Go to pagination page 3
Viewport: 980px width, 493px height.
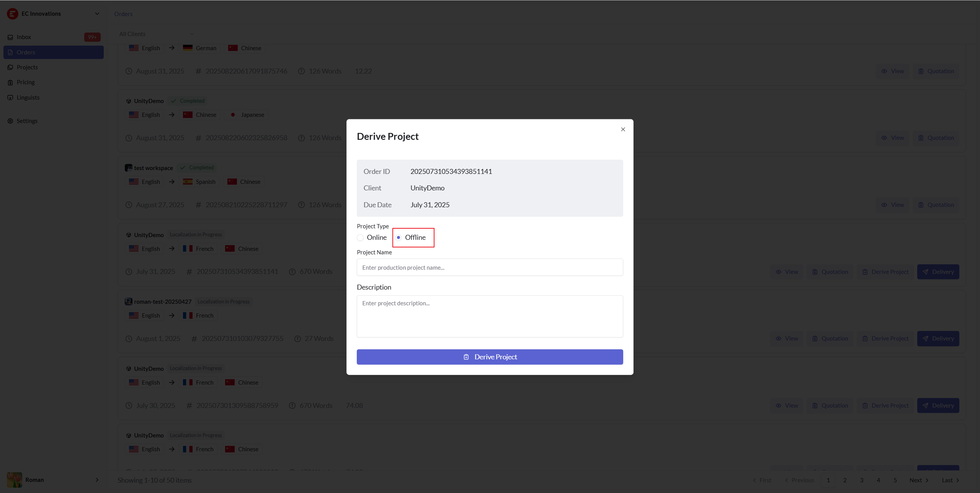point(862,480)
